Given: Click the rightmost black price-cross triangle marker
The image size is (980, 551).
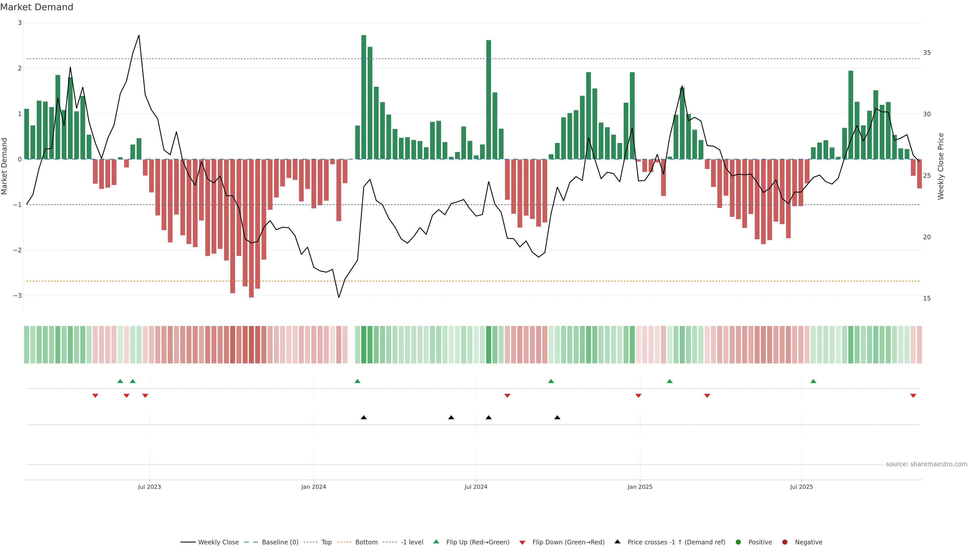Looking at the screenshot, I should click(x=557, y=418).
